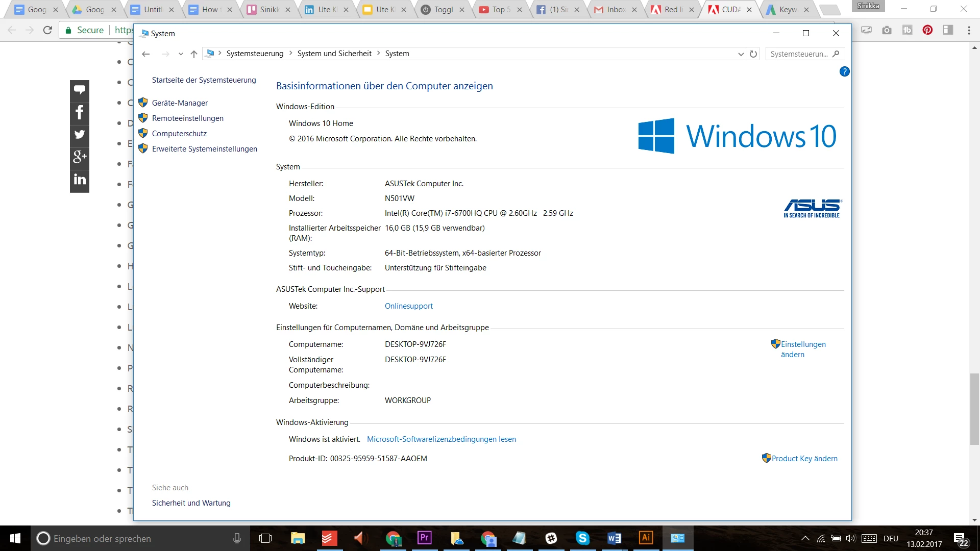The height and width of the screenshot is (551, 980).
Task: Click the Facebook share icon
Action: pos(80,112)
